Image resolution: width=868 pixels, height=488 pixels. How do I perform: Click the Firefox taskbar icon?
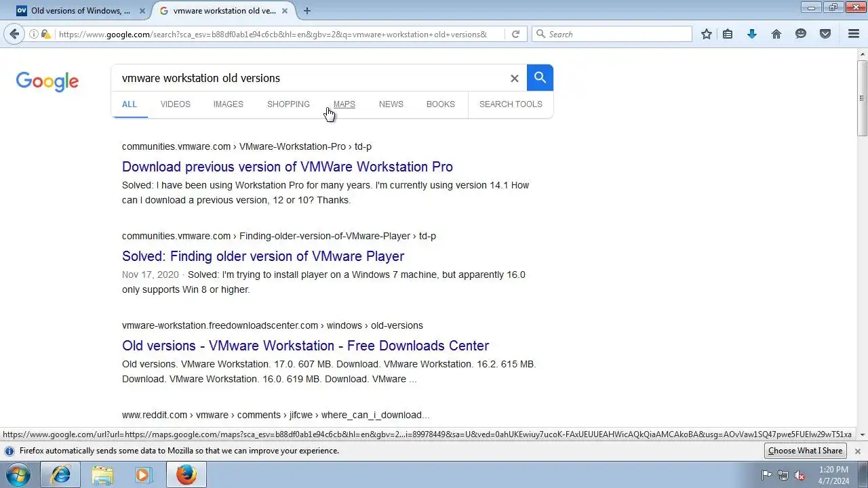pyautogui.click(x=186, y=475)
